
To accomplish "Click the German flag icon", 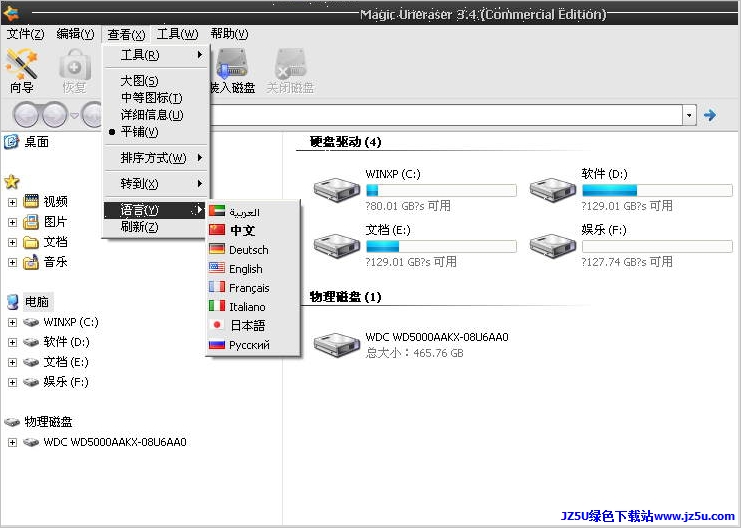I will [217, 249].
